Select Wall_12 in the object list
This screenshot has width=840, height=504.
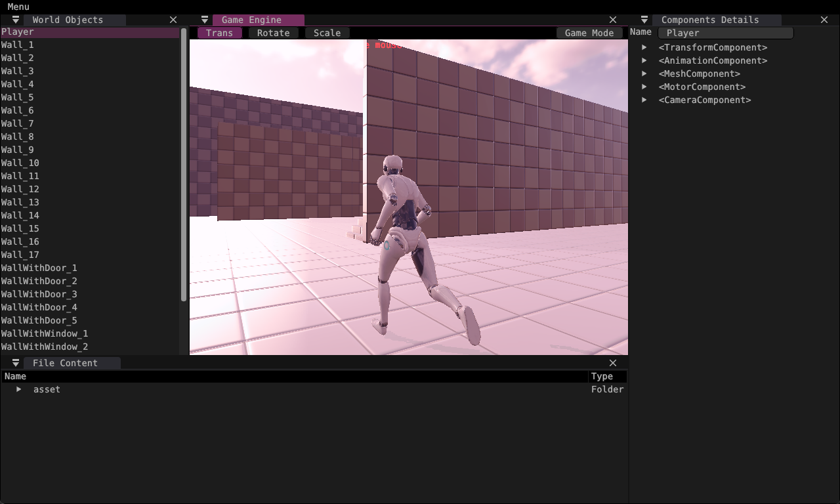pyautogui.click(x=90, y=189)
